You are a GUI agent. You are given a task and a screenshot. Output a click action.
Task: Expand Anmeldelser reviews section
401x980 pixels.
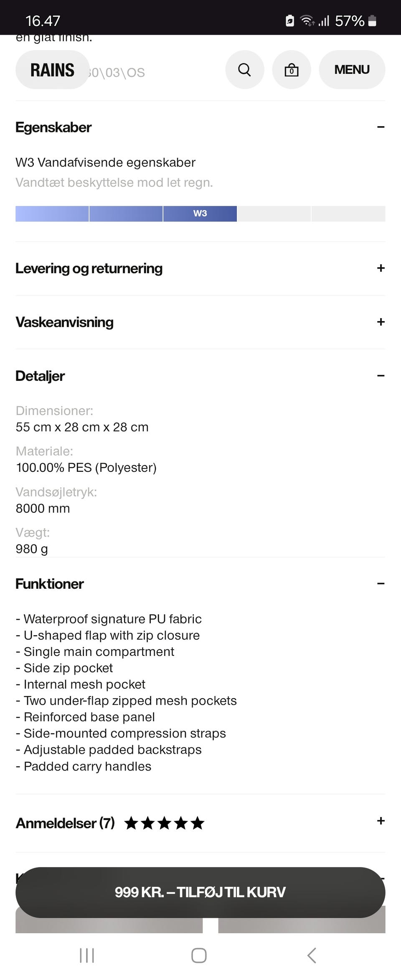(381, 821)
